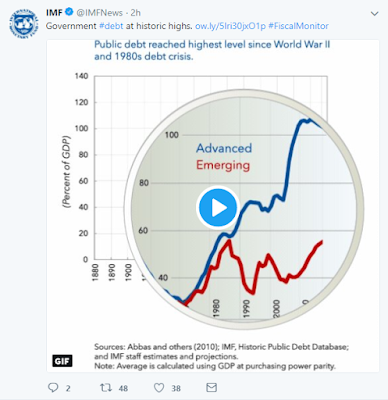View the reply count 2
Image resolution: width=388 pixels, height=400 pixels.
pyautogui.click(x=68, y=388)
